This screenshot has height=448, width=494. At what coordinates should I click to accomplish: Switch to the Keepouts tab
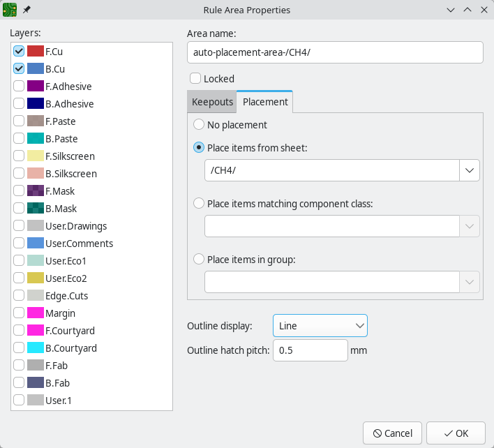click(212, 102)
